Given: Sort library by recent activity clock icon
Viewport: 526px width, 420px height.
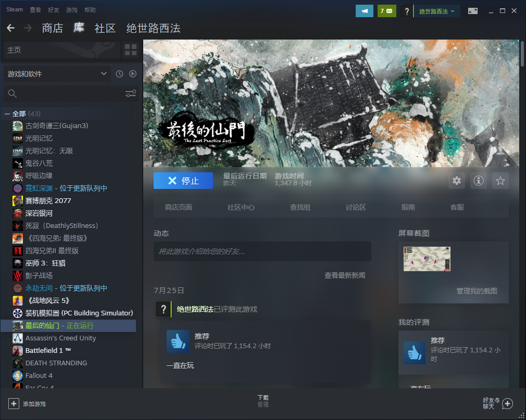Looking at the screenshot, I should coord(119,74).
